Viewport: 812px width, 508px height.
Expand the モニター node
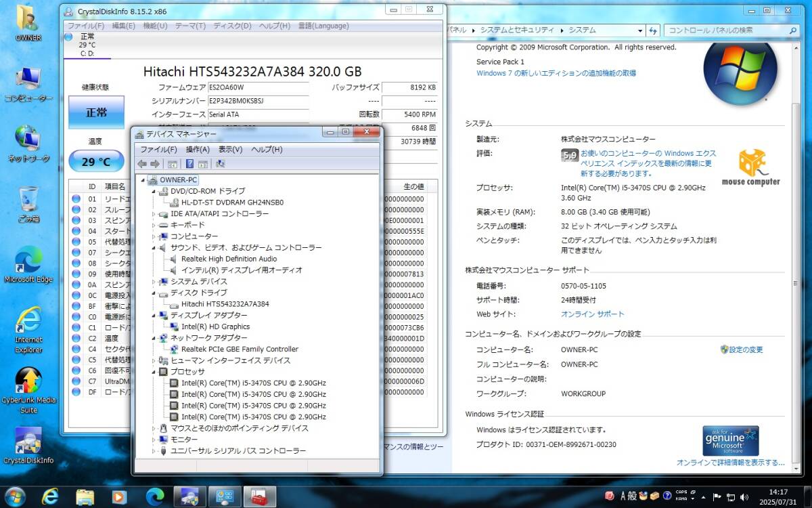pos(154,440)
